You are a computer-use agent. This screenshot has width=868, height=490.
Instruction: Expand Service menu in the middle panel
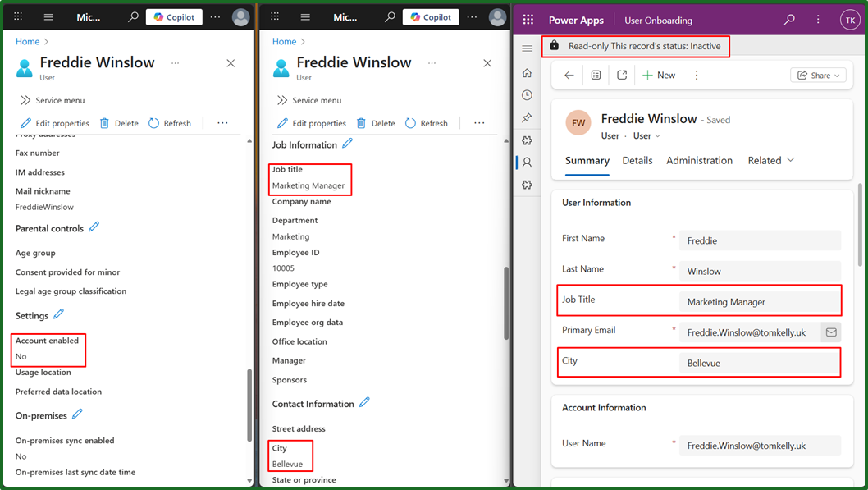pyautogui.click(x=309, y=100)
